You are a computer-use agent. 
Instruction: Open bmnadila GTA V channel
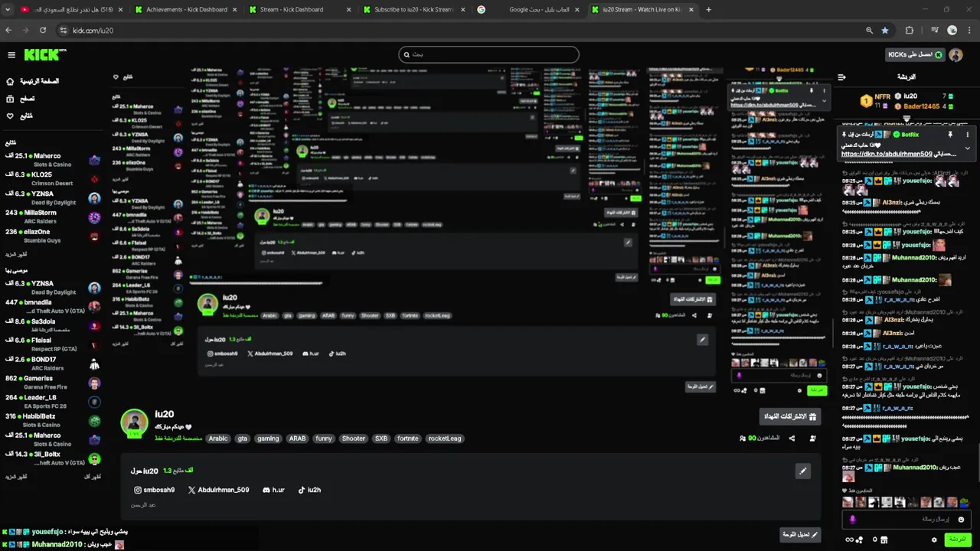click(52, 306)
